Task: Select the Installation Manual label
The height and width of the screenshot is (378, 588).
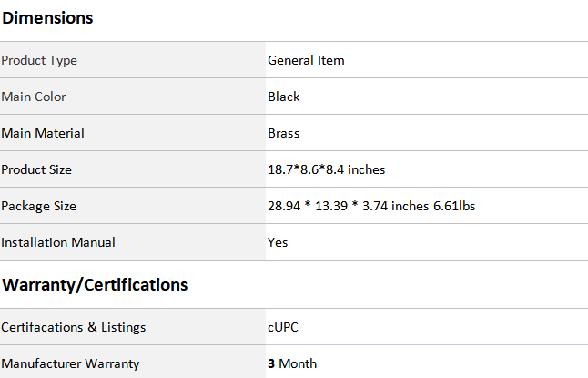Action: click(58, 242)
